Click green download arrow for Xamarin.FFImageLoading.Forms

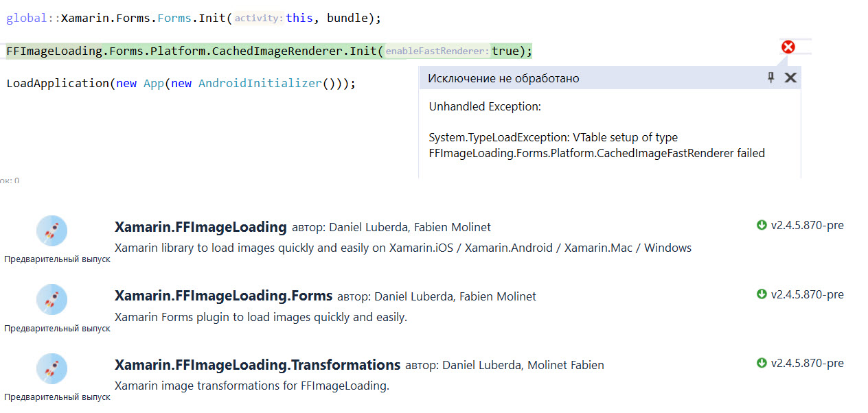click(762, 294)
